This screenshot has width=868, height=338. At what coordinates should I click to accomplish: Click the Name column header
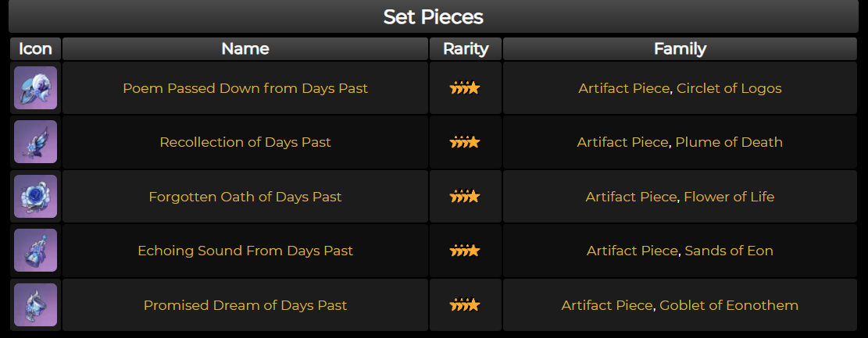pos(245,48)
